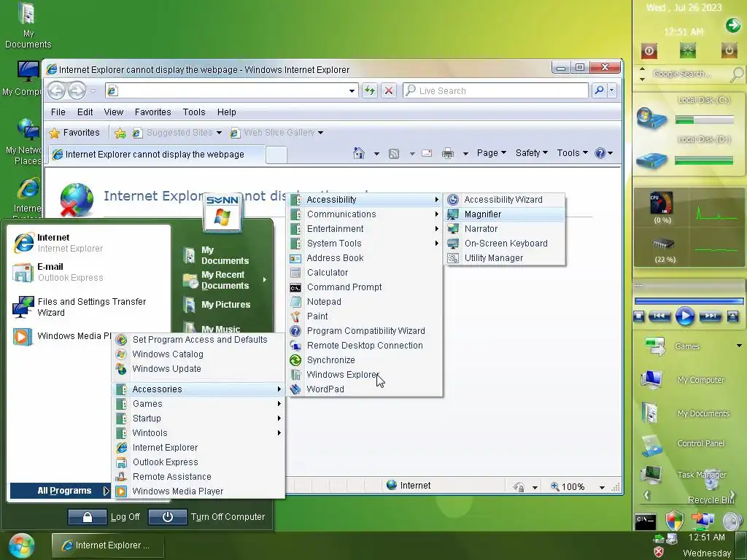Image resolution: width=747 pixels, height=560 pixels.
Task: Click the IE Refresh button
Action: point(370,90)
